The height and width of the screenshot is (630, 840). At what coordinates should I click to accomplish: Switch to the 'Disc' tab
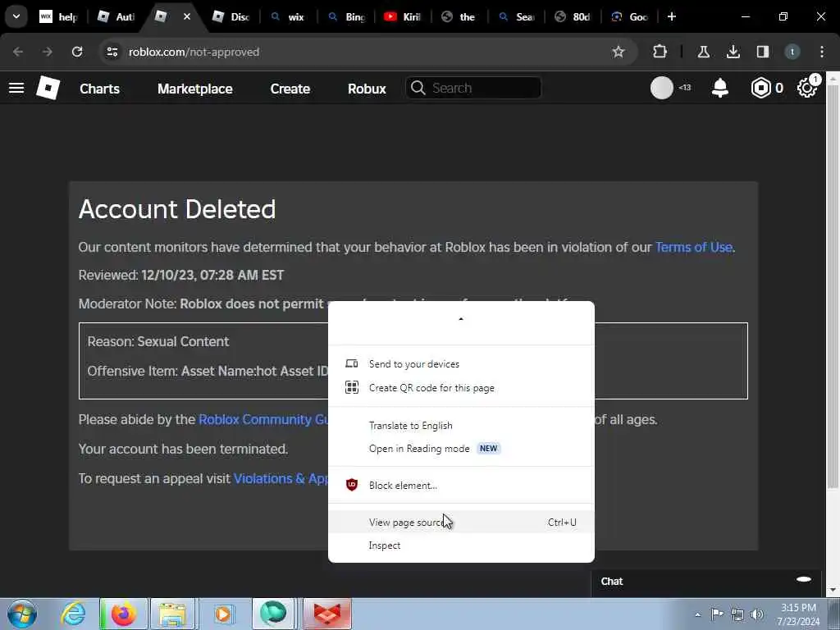[x=231, y=17]
